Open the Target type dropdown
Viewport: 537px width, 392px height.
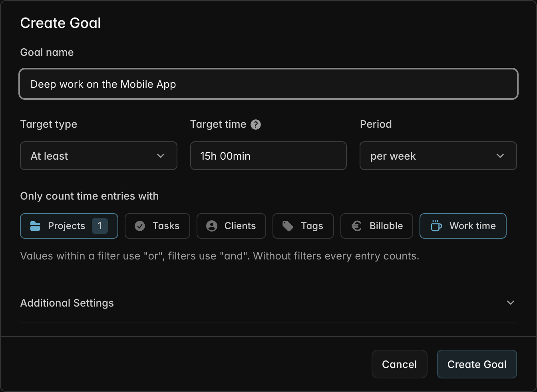(x=99, y=156)
